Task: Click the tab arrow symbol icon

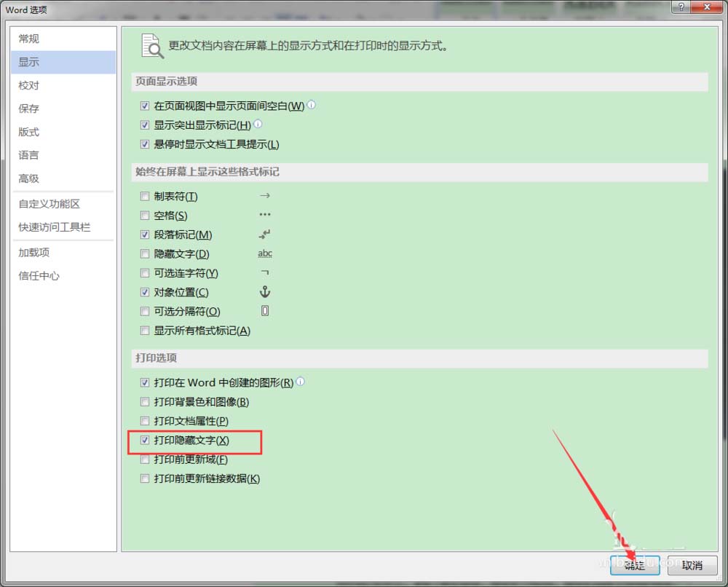Action: point(265,196)
